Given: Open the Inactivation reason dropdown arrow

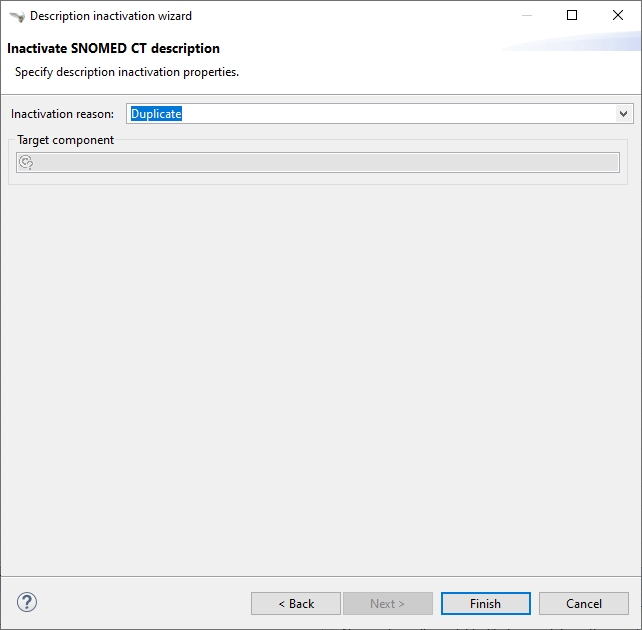Looking at the screenshot, I should tap(624, 114).
